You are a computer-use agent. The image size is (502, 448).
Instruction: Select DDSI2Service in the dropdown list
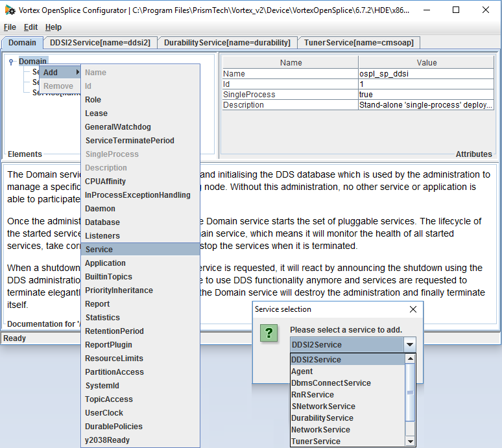point(348,359)
